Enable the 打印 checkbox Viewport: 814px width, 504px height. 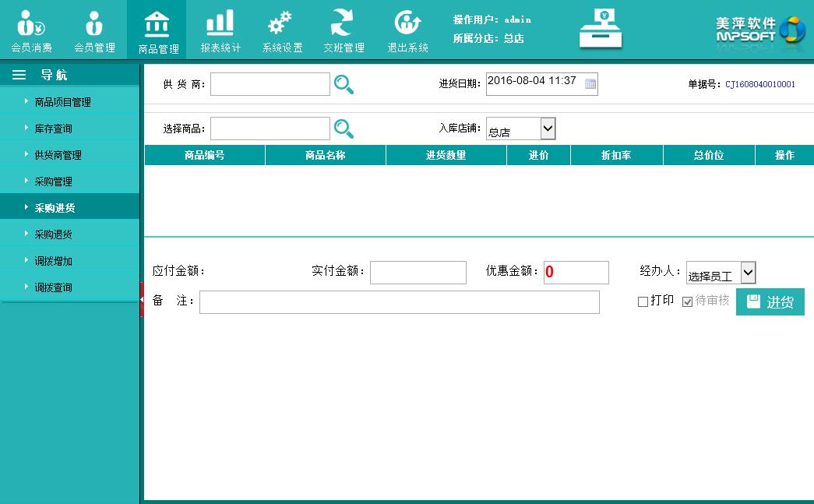643,302
